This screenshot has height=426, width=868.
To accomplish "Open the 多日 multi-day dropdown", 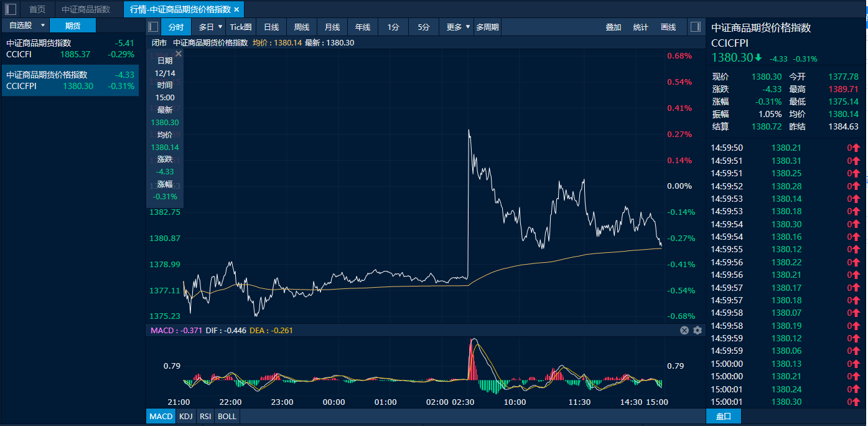I will point(207,27).
